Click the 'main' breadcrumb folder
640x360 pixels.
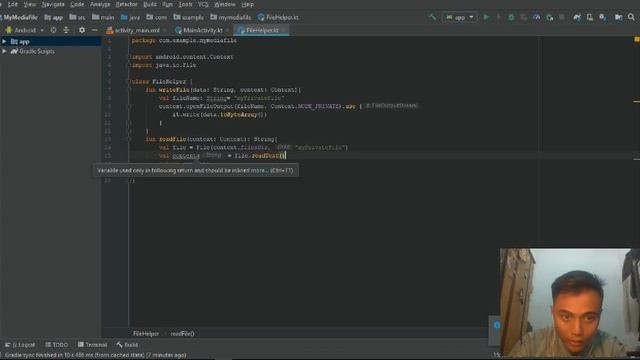pos(103,17)
